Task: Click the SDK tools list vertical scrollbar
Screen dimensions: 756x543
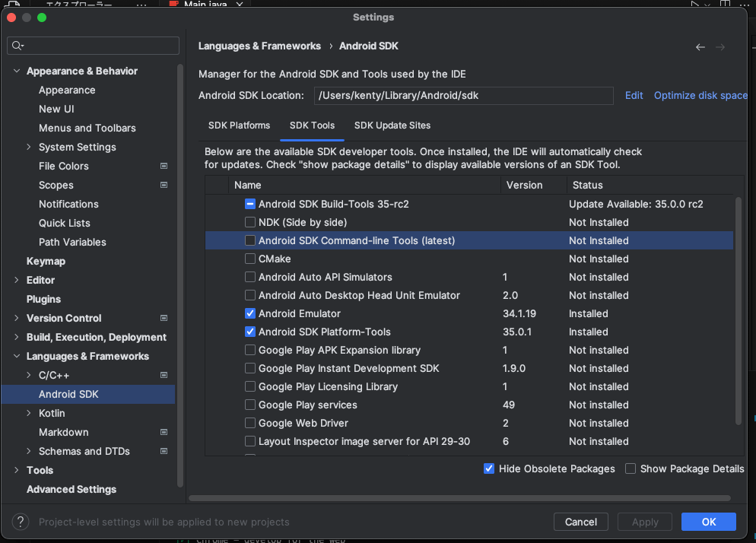Action: [x=739, y=310]
